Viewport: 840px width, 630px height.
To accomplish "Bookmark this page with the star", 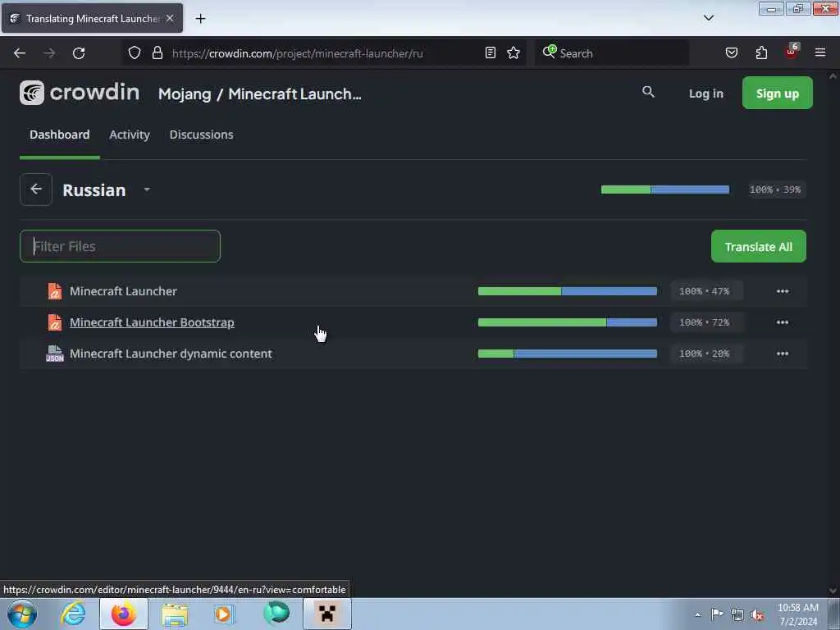I will [514, 52].
